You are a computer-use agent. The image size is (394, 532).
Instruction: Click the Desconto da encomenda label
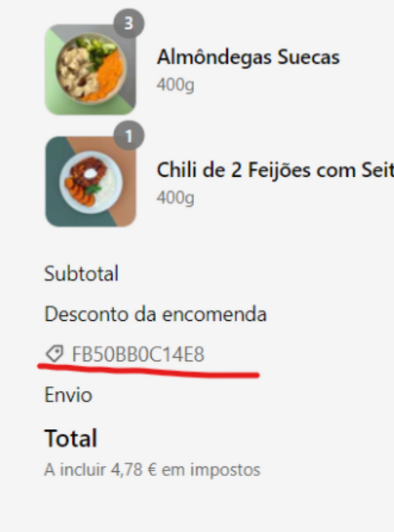[x=155, y=314]
